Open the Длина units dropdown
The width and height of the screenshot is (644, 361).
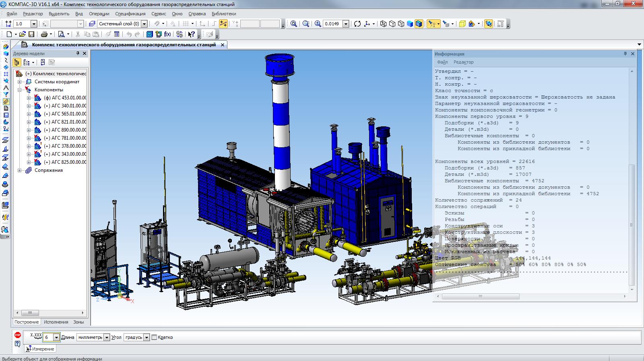click(107, 337)
